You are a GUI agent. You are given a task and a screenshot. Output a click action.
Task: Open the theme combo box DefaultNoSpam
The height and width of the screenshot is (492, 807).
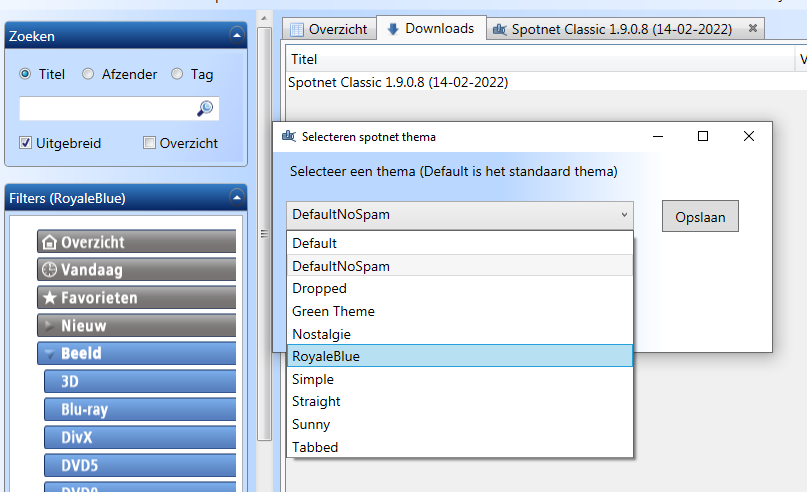click(x=460, y=215)
